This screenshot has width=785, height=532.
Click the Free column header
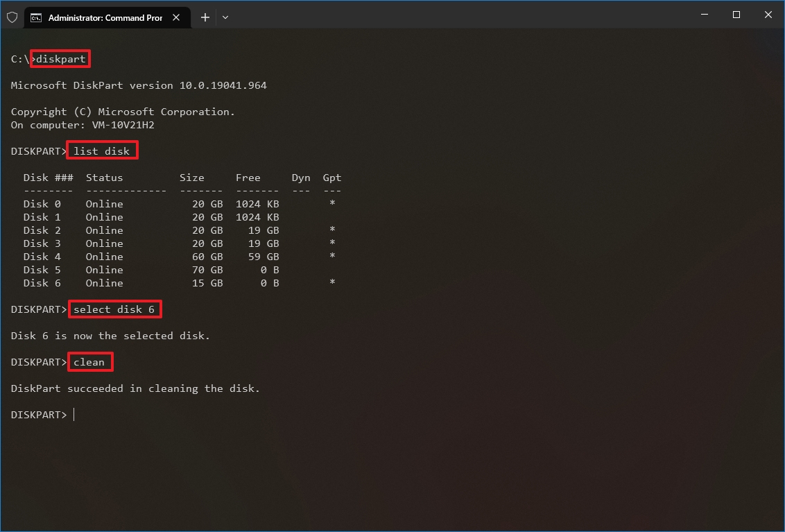[x=248, y=178]
